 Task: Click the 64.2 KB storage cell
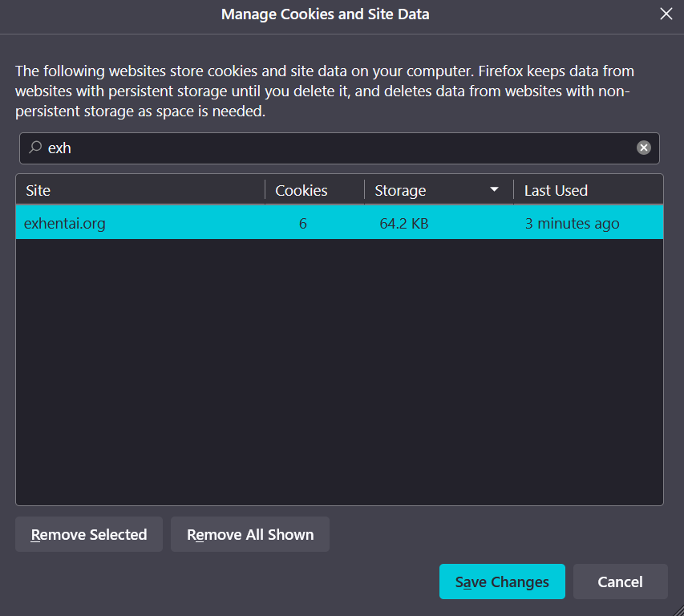(x=404, y=223)
